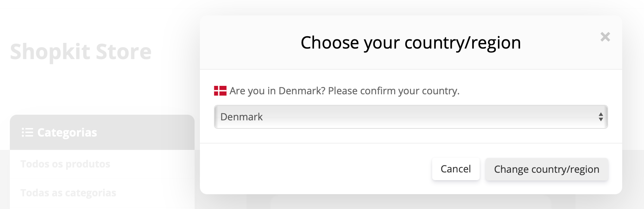
Task: Click the Choose your country/region heading
Action: pyautogui.click(x=410, y=43)
